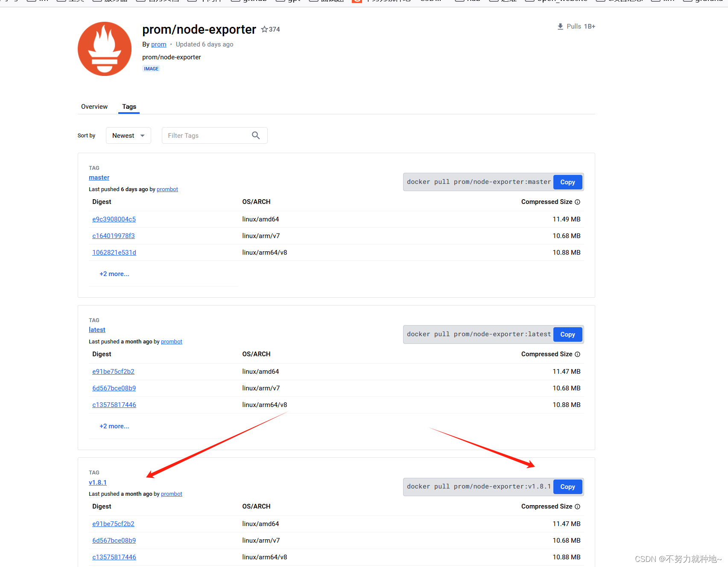Open digest c164019978f3
This screenshot has height=567, width=728.
point(114,236)
